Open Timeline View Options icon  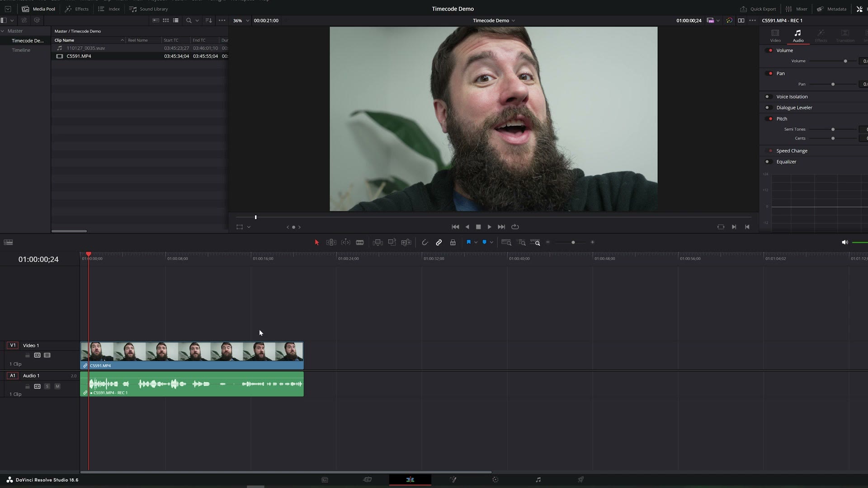point(8,242)
